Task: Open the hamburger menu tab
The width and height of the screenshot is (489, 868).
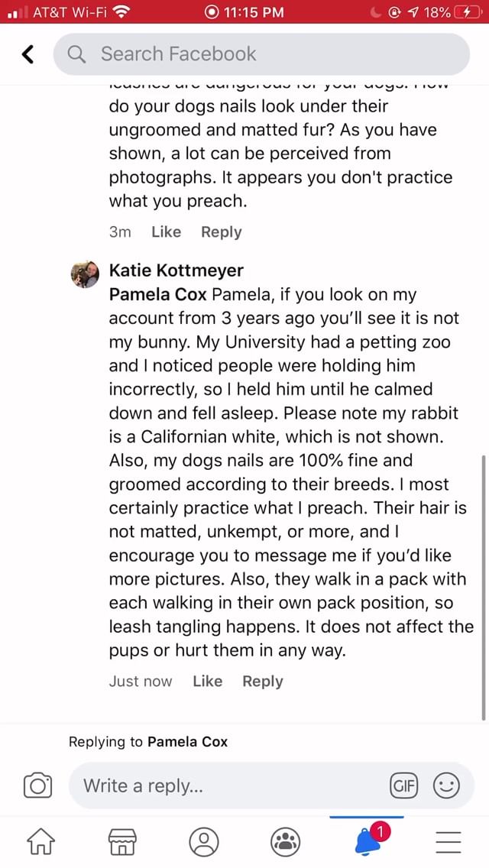Action: tap(449, 842)
